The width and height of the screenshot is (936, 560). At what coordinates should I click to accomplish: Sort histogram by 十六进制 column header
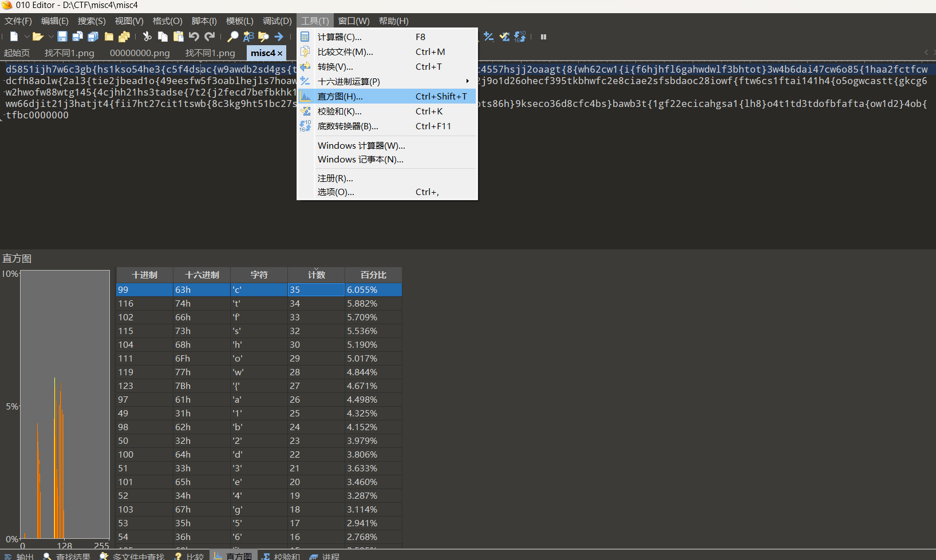coord(202,275)
